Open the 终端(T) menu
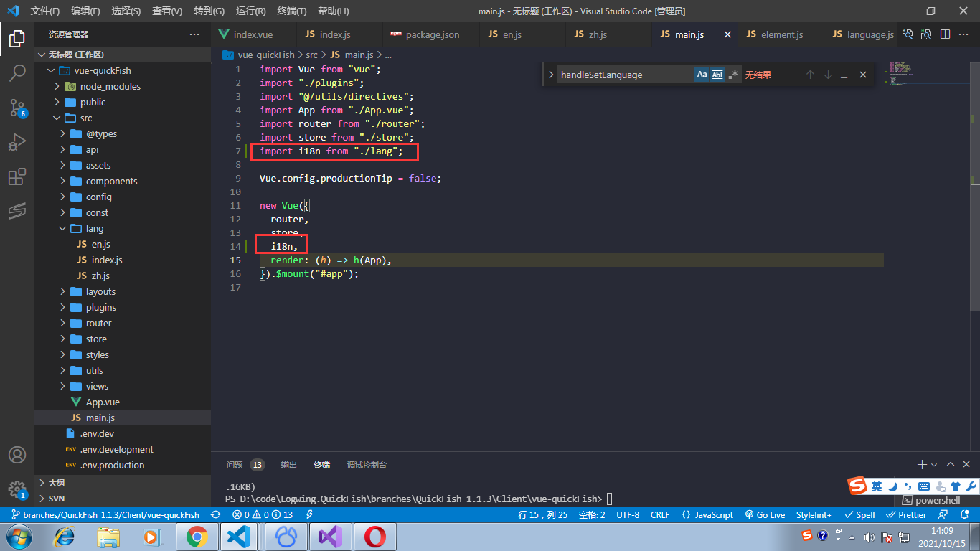This screenshot has width=980, height=551. point(291,11)
